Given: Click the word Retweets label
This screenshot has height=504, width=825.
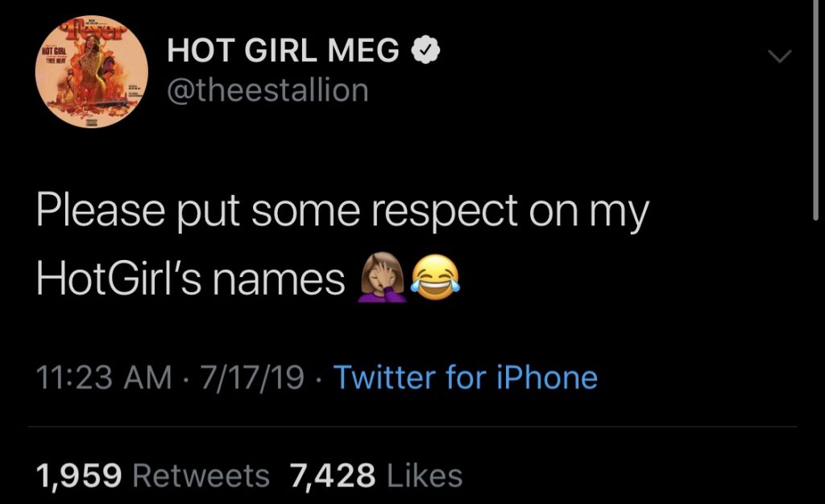Looking at the screenshot, I should 201,475.
